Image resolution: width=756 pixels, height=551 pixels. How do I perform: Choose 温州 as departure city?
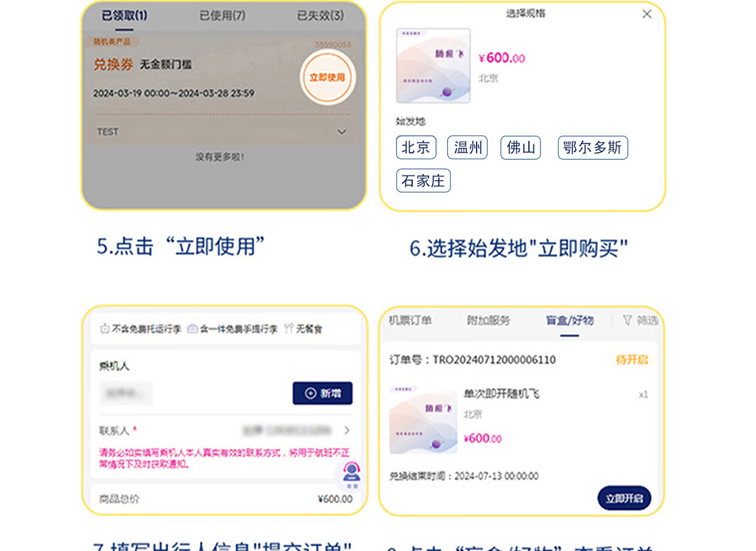point(467,147)
